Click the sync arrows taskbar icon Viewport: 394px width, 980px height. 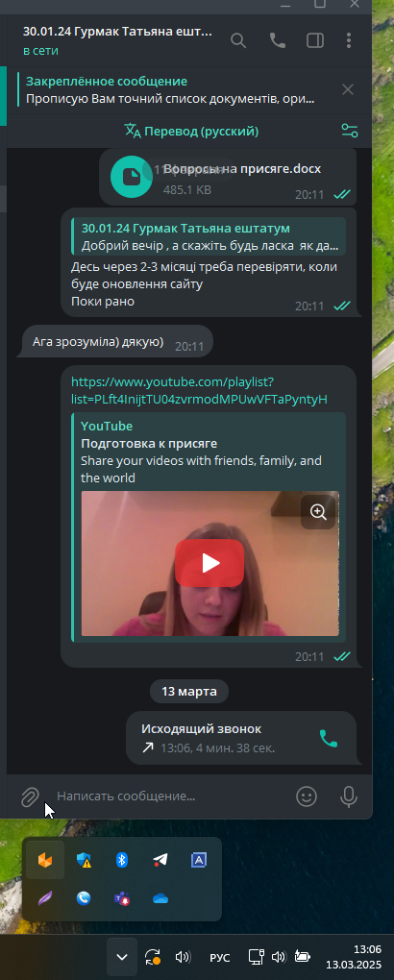tap(153, 957)
